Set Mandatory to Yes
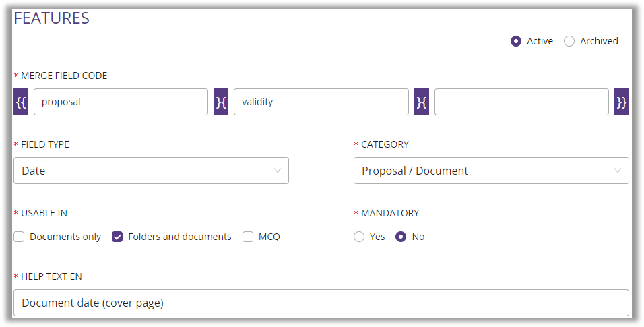This screenshot has width=644, height=327. pyautogui.click(x=359, y=237)
